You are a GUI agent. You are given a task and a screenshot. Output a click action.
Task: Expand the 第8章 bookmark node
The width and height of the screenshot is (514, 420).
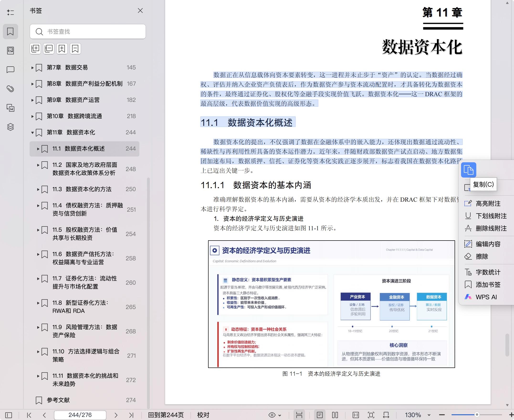[x=32, y=84]
